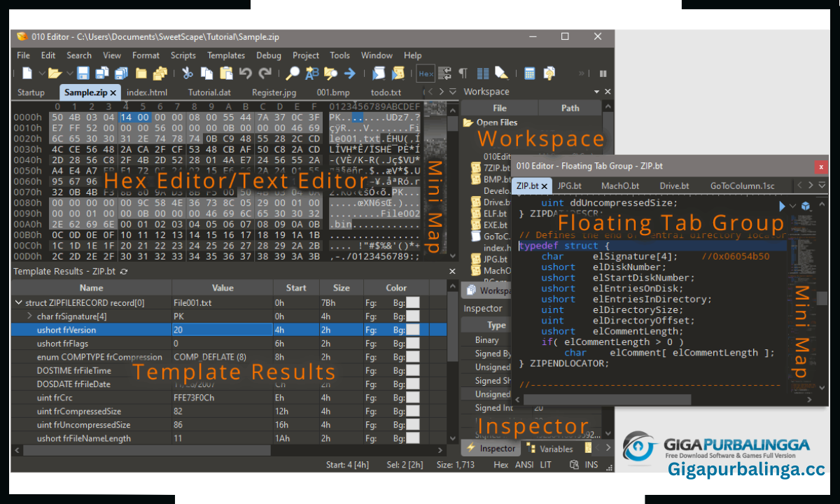The width and height of the screenshot is (840, 504).
Task: Collapse the struct ZIPFILERECORD record[0] node
Action: pyautogui.click(x=18, y=303)
